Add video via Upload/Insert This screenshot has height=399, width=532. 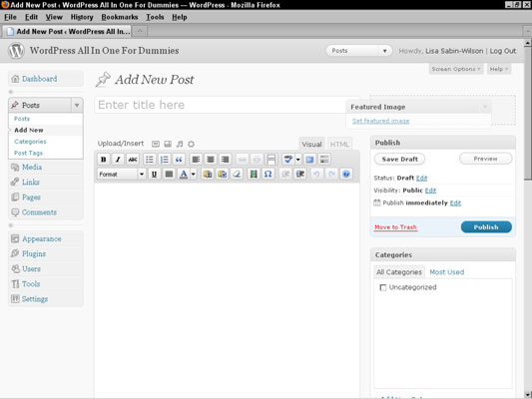(x=168, y=144)
